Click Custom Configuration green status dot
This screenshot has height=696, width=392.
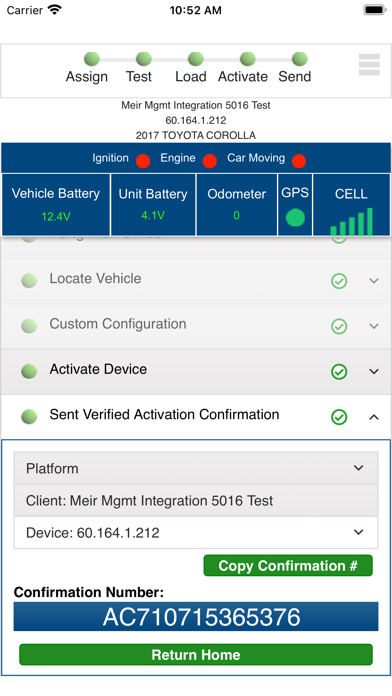point(29,326)
